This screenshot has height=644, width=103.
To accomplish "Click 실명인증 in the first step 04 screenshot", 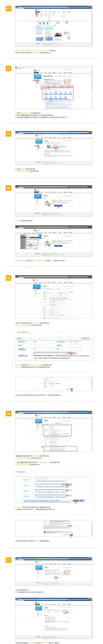I will pyautogui.click(x=58, y=205).
